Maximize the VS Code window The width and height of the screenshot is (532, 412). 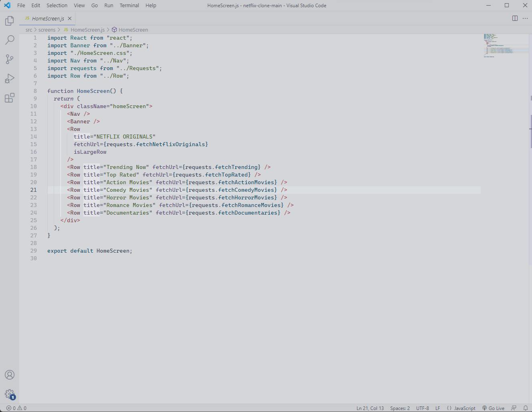(507, 5)
